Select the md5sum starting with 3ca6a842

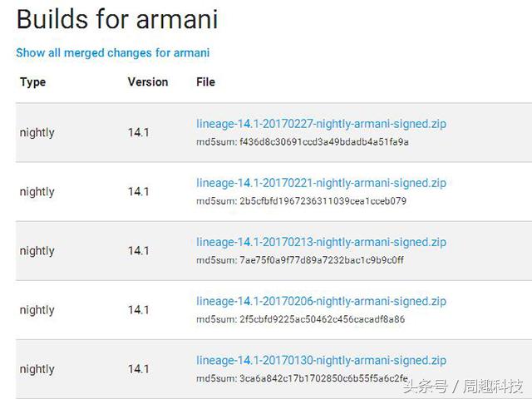tap(302, 378)
